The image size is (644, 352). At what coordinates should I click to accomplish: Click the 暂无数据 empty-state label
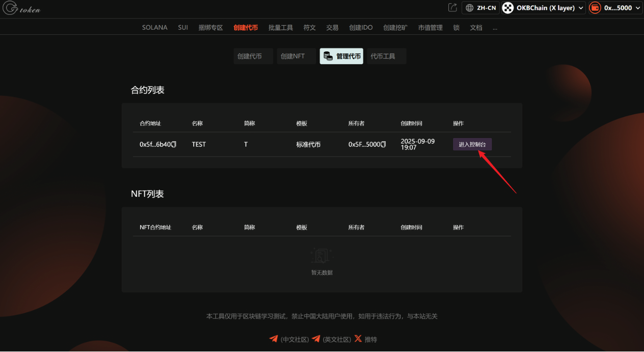coord(322,272)
